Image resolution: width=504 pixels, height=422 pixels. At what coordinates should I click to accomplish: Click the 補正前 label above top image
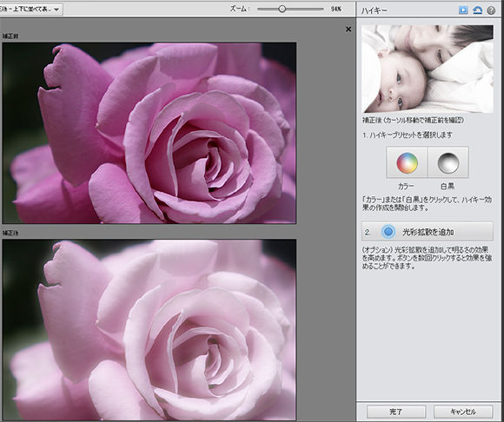tap(10, 36)
